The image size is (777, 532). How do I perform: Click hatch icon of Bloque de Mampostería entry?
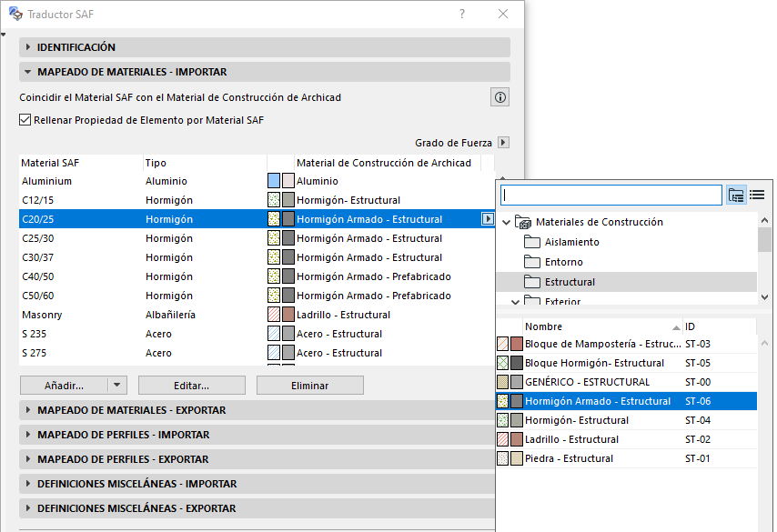click(502, 344)
